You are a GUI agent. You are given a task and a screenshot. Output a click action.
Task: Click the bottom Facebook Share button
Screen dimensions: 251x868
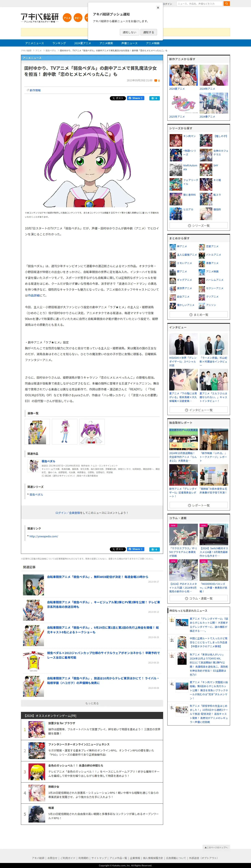(x=136, y=549)
